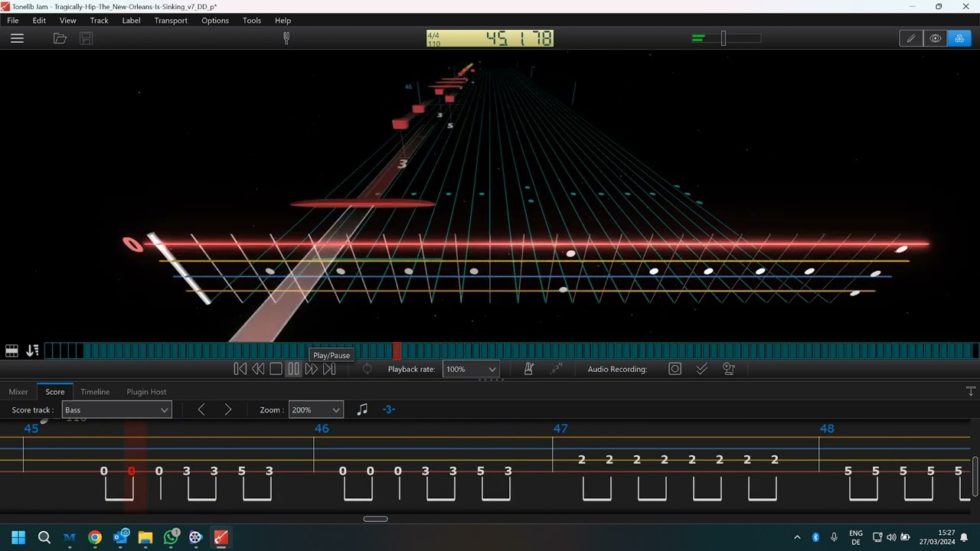Click the tempo and position display
This screenshot has height=551, width=980.
[x=490, y=38]
